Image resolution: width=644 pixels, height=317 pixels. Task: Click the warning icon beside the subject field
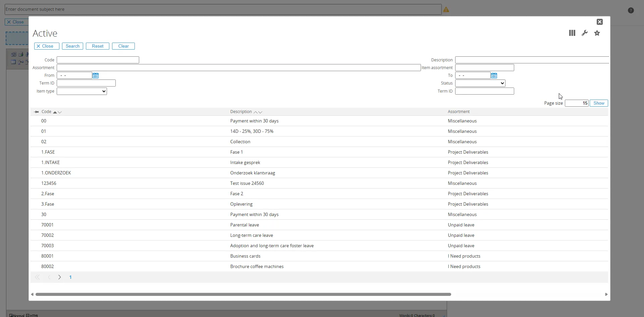pos(446,9)
